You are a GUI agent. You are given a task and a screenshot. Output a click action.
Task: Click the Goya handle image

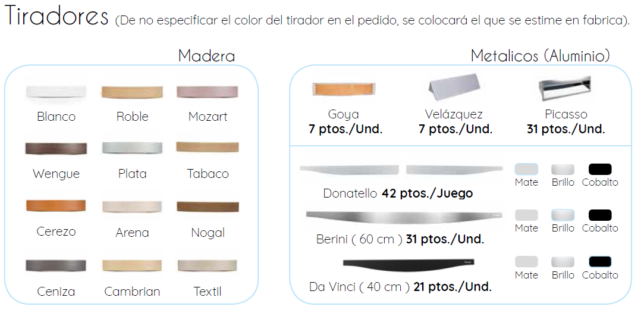[344, 89]
